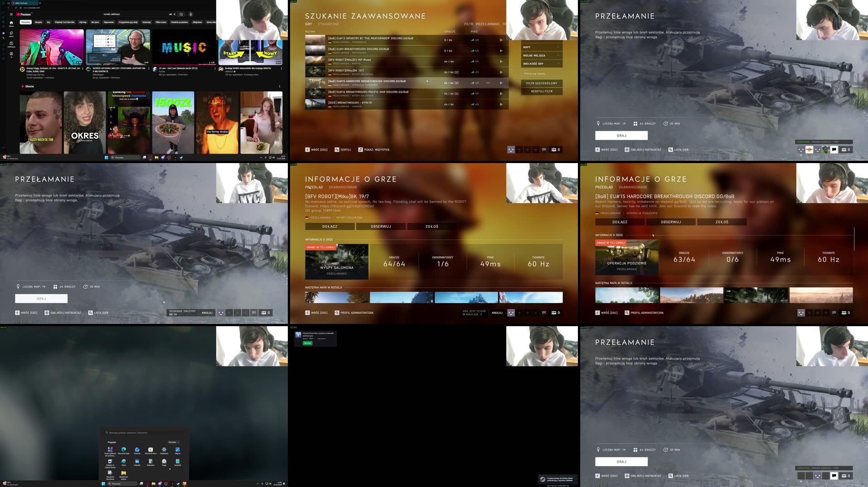Click scrollbar on BoB EU#15 info screen
The width and height of the screenshot is (868, 487).
click(x=854, y=239)
